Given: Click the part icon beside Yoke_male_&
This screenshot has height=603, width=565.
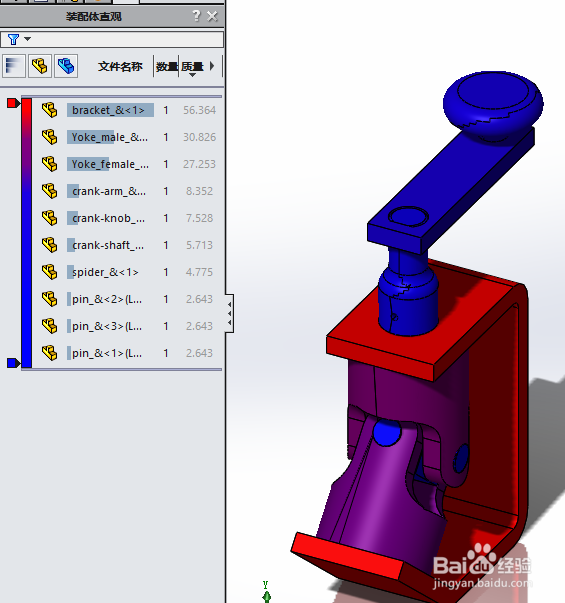Looking at the screenshot, I should click(50, 137).
